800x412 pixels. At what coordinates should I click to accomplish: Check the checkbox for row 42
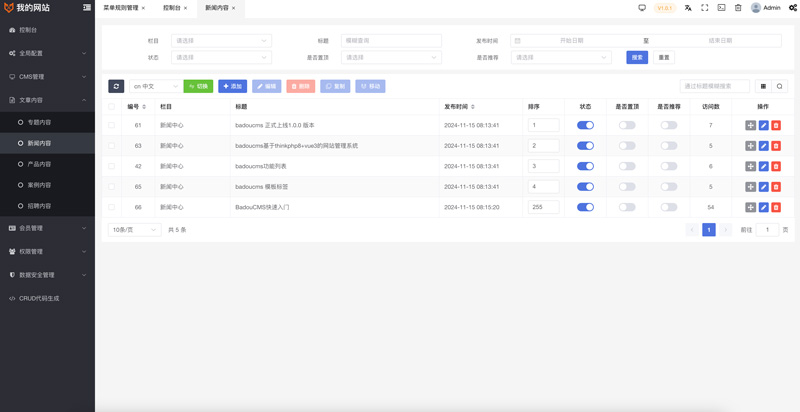pyautogui.click(x=111, y=166)
